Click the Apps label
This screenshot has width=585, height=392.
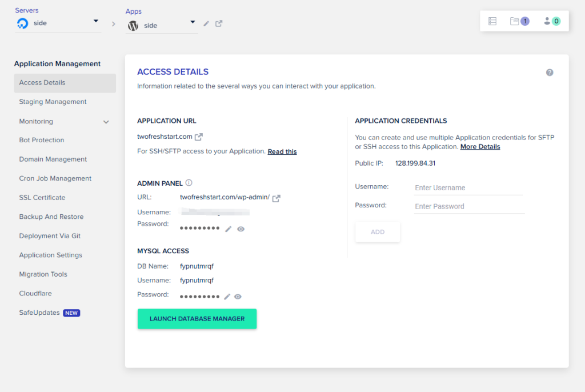[x=133, y=11]
